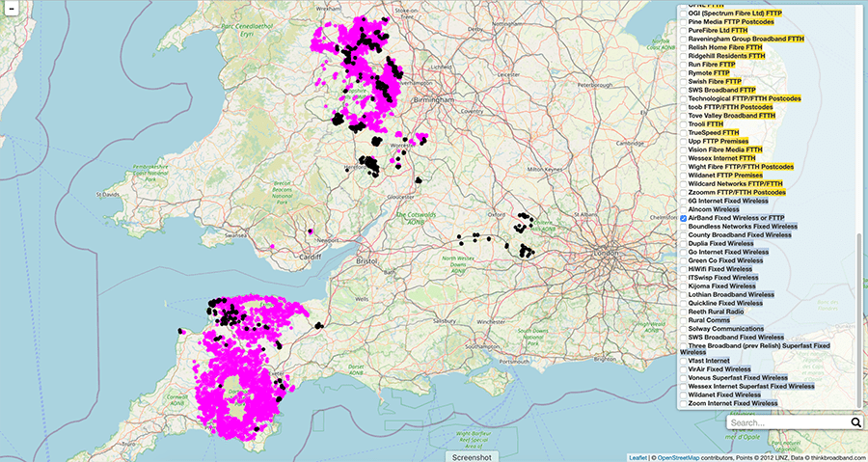
Task: Toggle Vision Fibre Media FTTH layer
Action: coord(684,149)
